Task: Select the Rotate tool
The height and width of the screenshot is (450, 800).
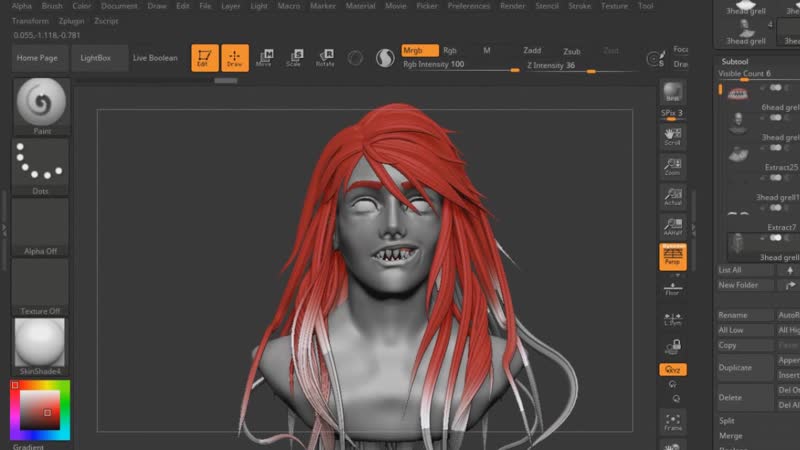Action: click(x=325, y=58)
